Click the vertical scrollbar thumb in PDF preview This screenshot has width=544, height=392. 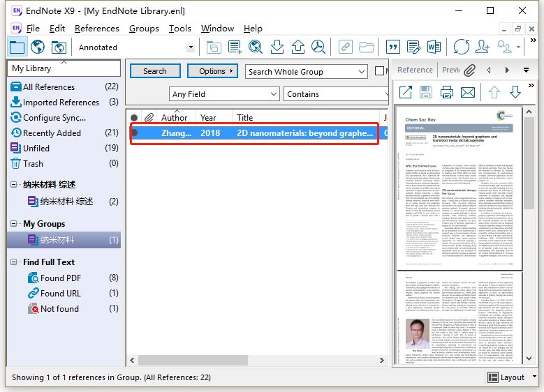pos(529,163)
